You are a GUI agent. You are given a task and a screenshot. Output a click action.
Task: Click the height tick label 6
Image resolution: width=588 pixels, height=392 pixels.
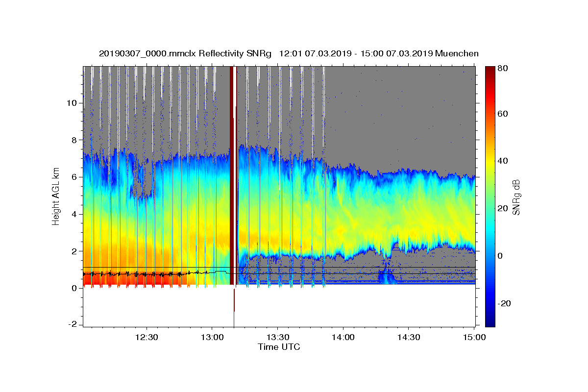point(75,177)
